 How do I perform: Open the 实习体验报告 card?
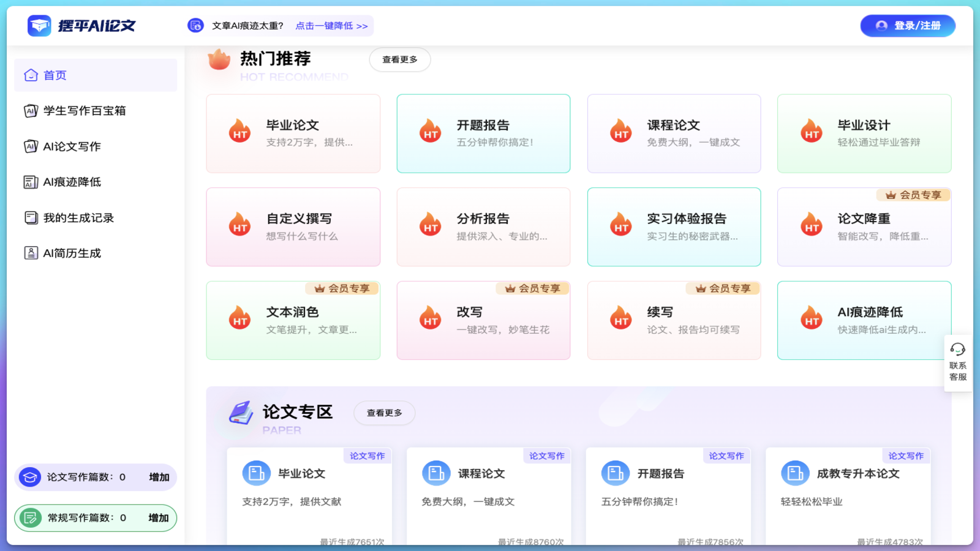pos(674,227)
